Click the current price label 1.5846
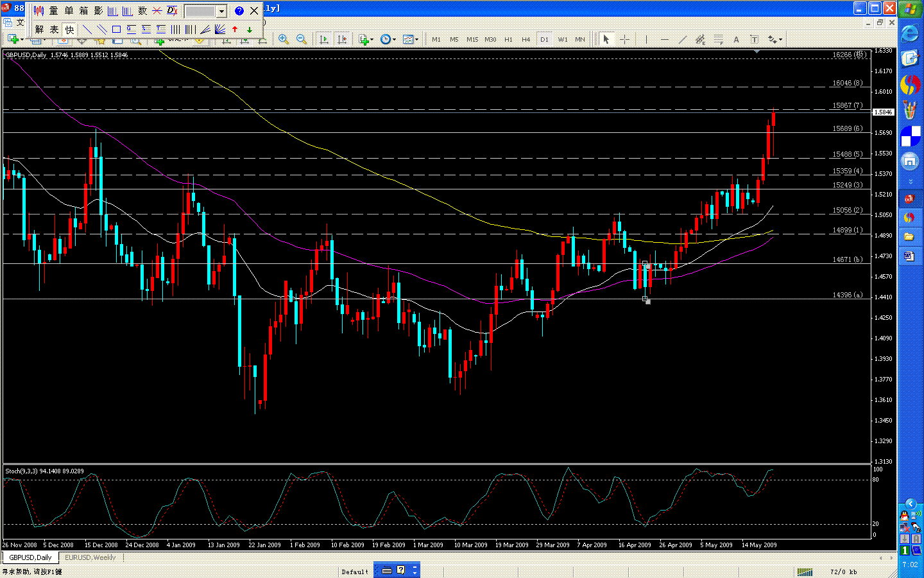924x578 pixels. 884,112
